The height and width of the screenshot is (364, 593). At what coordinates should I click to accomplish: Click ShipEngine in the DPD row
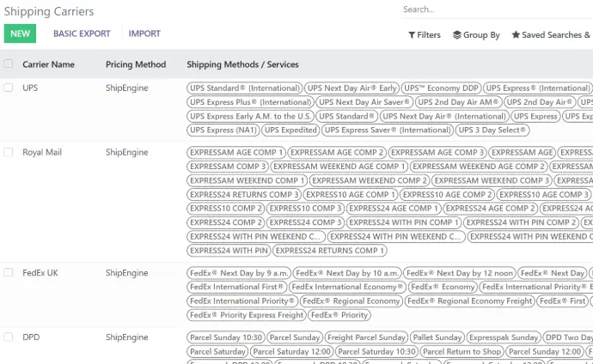(x=126, y=337)
